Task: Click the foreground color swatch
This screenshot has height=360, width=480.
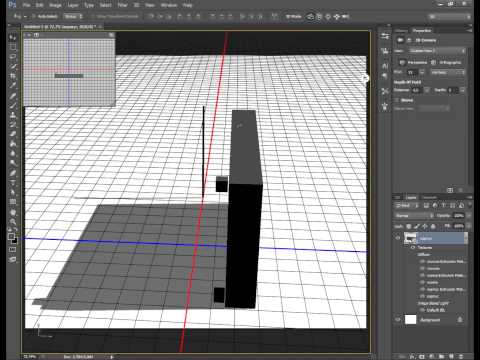Action: (x=11, y=236)
